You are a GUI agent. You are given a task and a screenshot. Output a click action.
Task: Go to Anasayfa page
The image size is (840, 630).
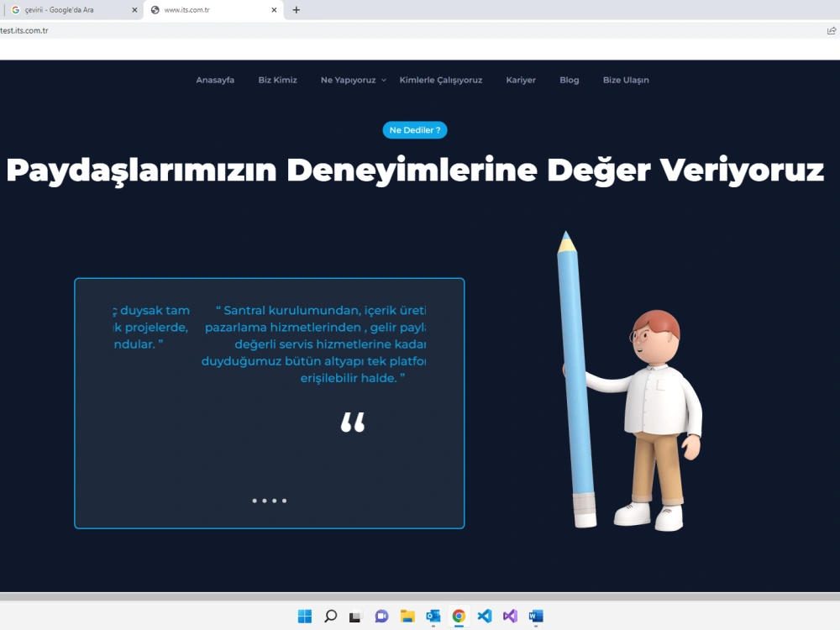pos(215,80)
